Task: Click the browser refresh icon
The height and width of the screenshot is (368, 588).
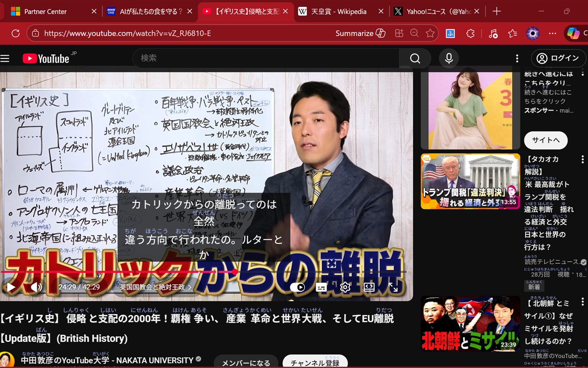Action: click(15, 33)
